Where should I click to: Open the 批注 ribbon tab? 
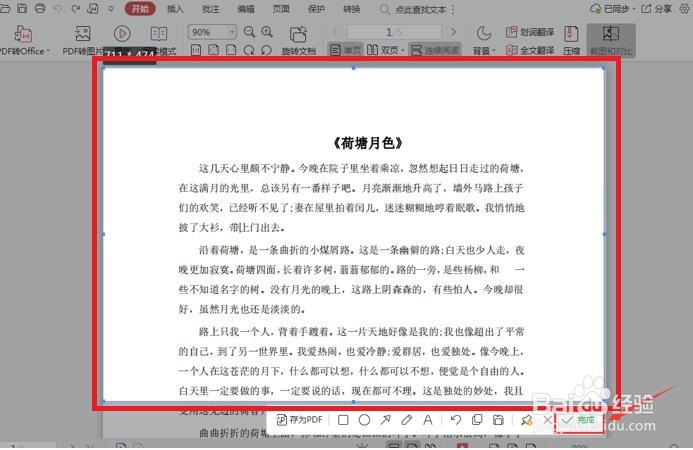click(x=210, y=9)
